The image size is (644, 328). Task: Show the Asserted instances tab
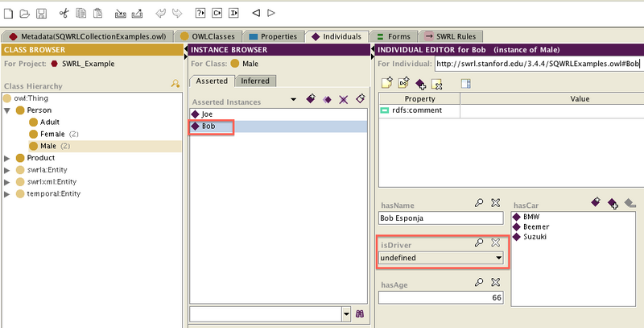212,81
